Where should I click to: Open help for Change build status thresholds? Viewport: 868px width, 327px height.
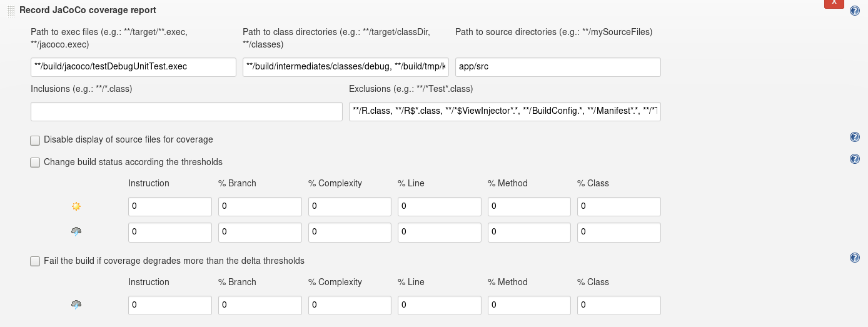(855, 159)
